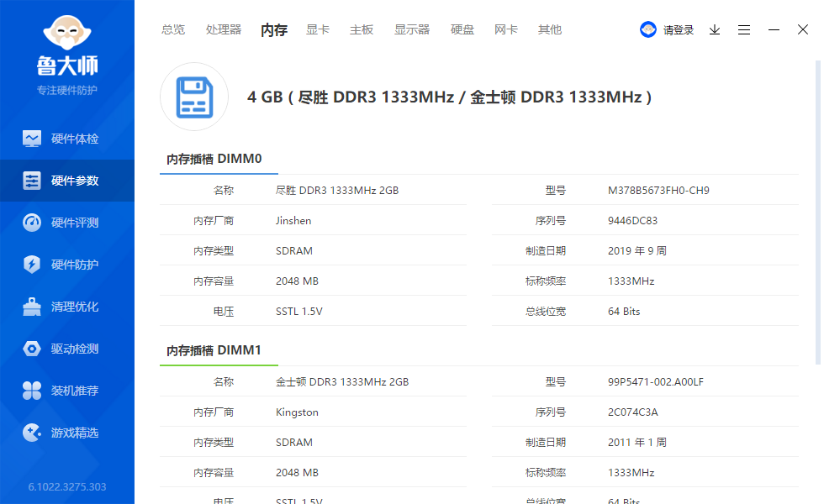
Task: Open 清理优化 cleanup section
Action: [67, 307]
